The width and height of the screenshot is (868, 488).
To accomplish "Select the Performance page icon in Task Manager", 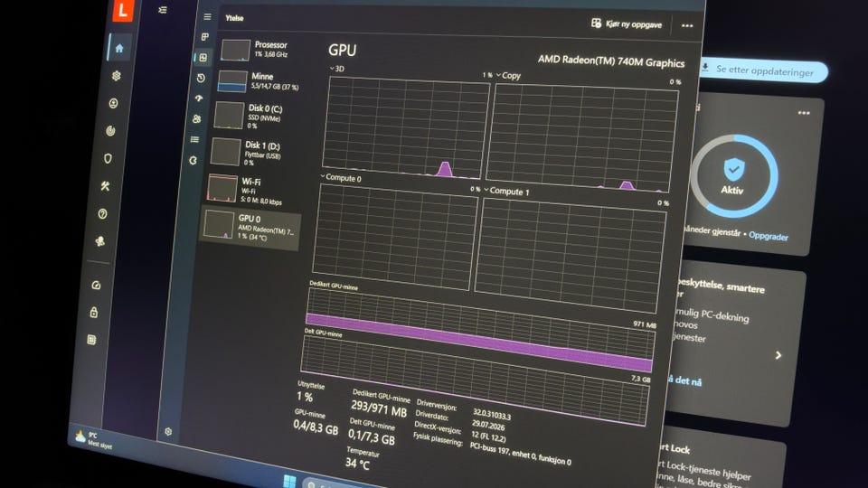I will (x=203, y=58).
